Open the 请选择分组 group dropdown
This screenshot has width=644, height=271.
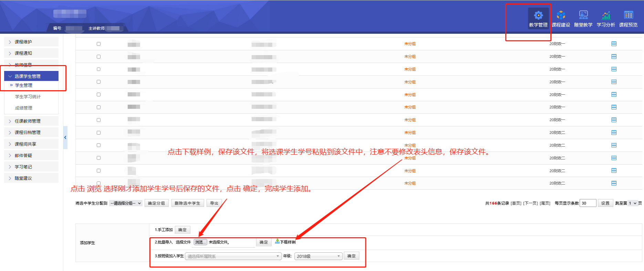click(x=126, y=203)
